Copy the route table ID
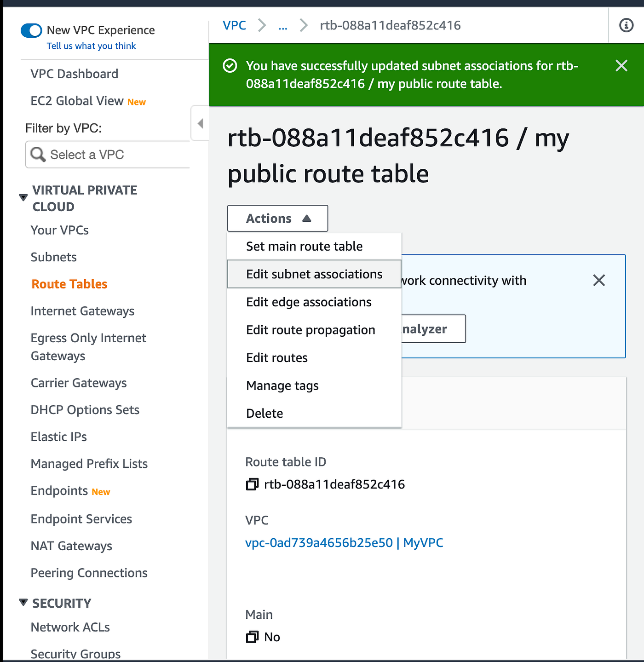Viewport: 644px width, 662px height. point(252,484)
